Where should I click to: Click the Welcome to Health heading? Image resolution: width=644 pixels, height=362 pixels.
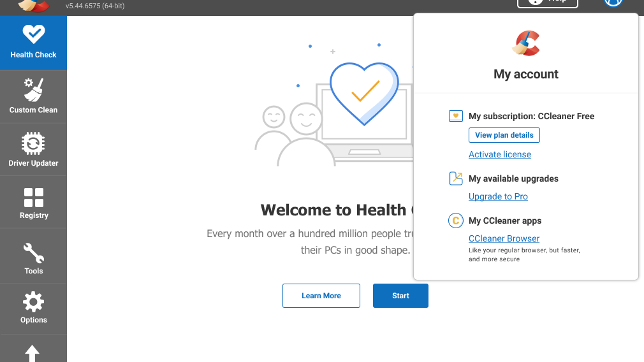337,210
